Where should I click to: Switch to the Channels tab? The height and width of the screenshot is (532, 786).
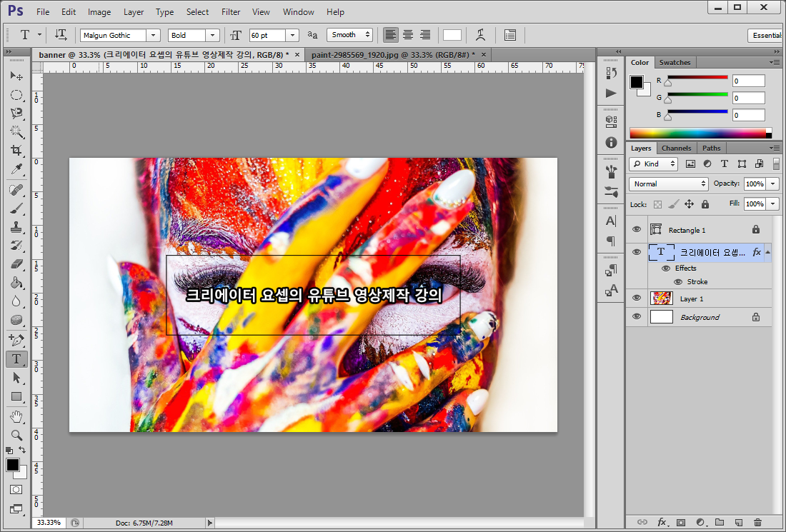pos(676,149)
